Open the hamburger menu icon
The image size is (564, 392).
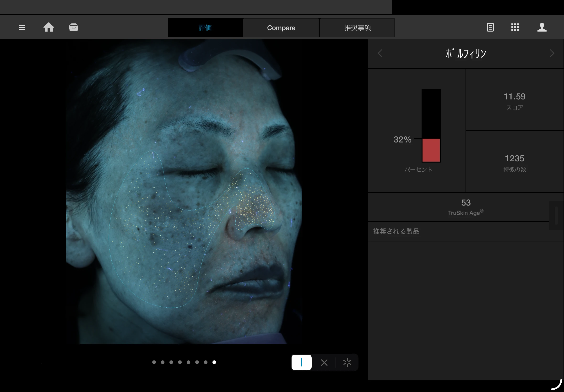point(22,27)
